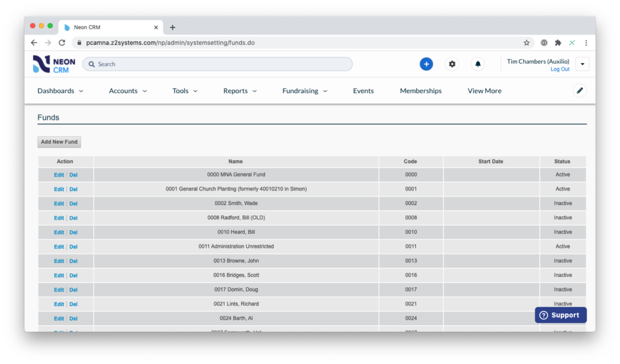Check notifications via the bell icon

click(x=478, y=63)
